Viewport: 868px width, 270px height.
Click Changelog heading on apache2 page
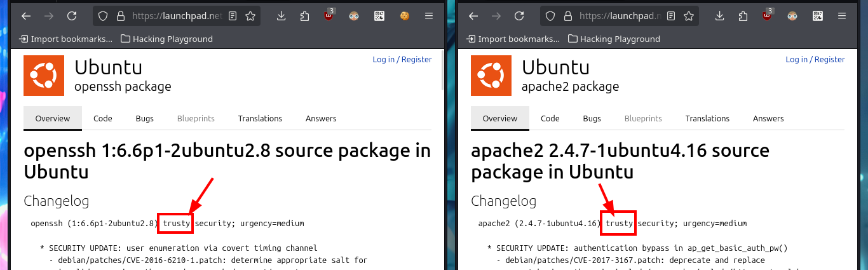pos(504,201)
